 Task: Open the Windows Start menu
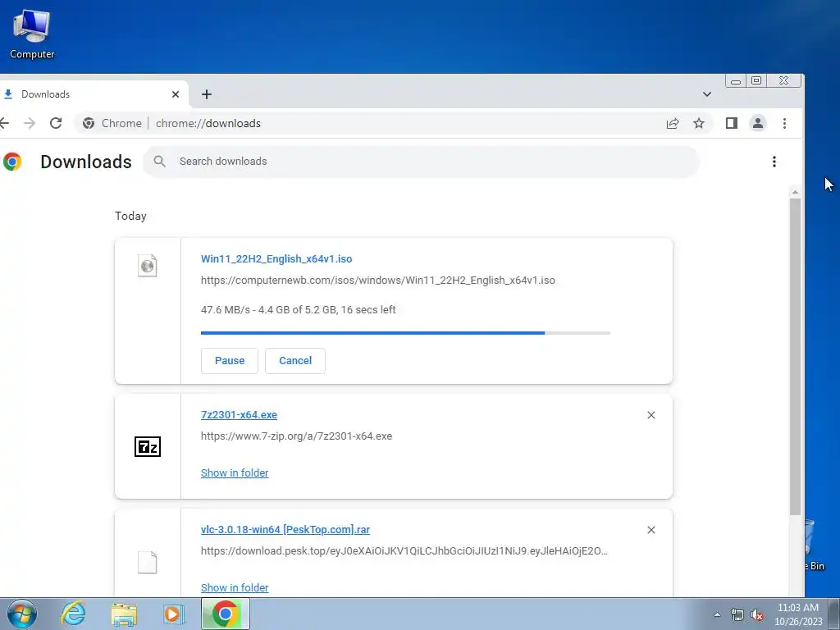point(22,614)
